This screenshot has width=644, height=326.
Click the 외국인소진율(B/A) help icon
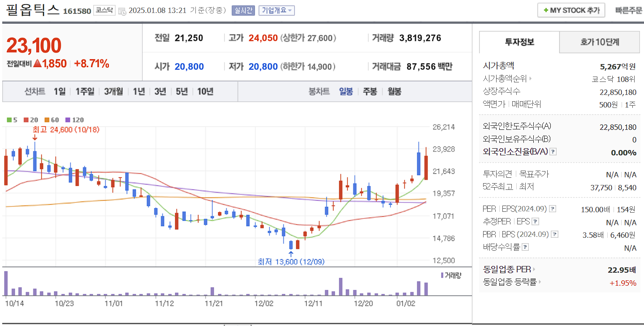553,152
